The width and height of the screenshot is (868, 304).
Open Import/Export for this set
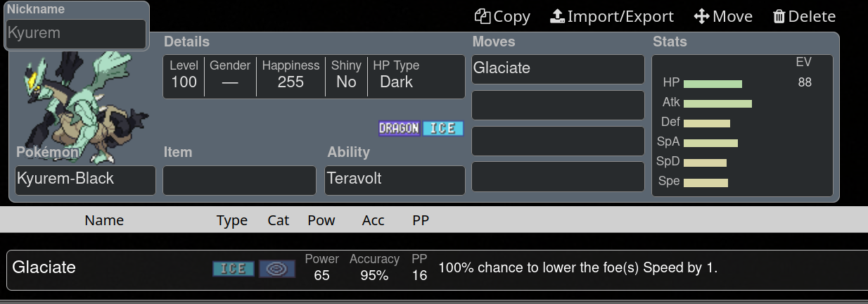[611, 16]
